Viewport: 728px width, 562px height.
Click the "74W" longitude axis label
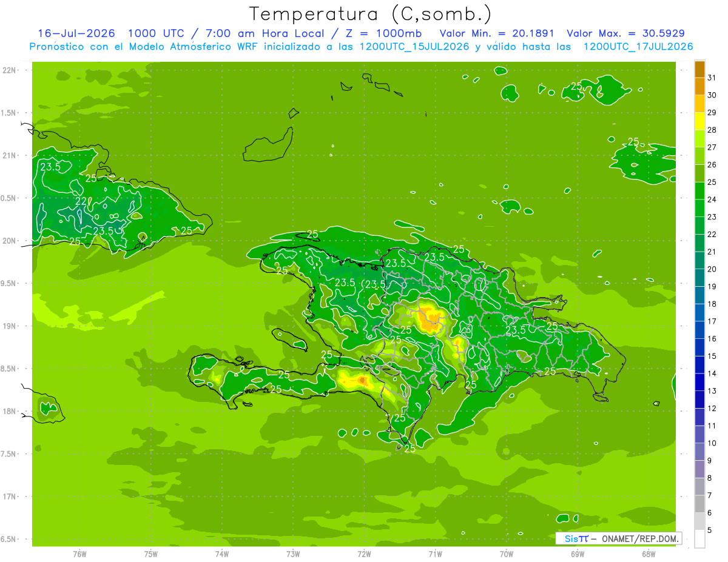click(x=222, y=554)
